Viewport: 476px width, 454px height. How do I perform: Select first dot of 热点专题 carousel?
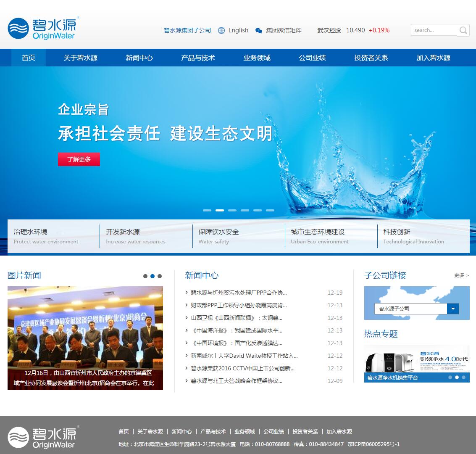[450, 377]
